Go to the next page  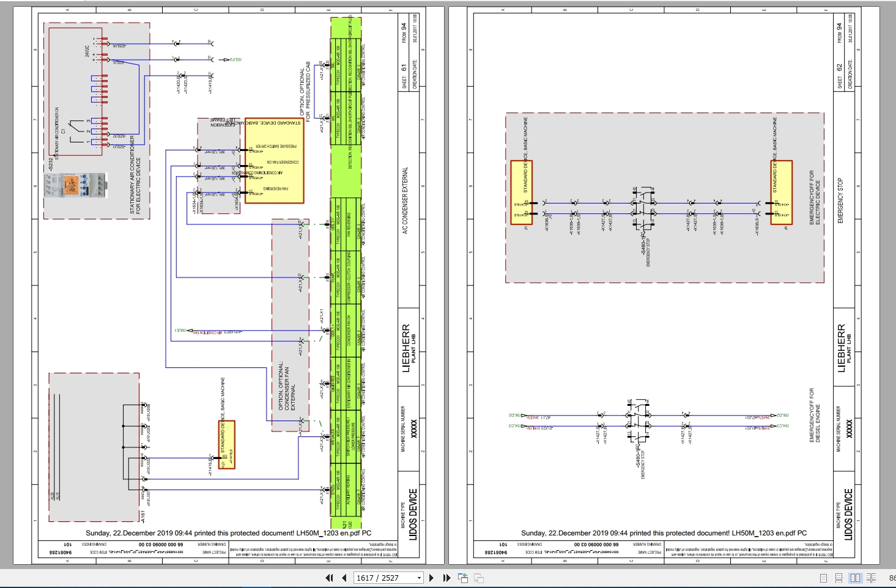click(431, 578)
